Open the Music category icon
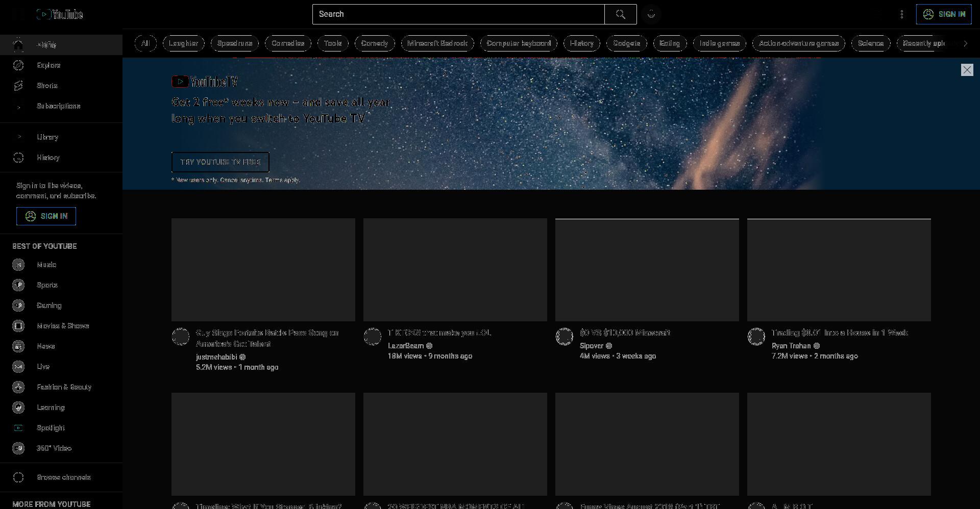980x509 pixels. pyautogui.click(x=18, y=265)
